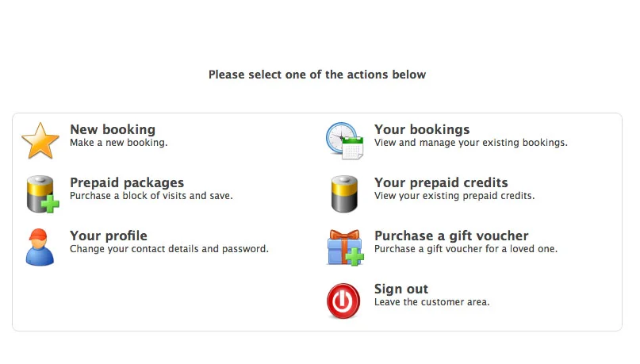This screenshot has width=640, height=364.
Task: Click the Sign out heading text
Action: pyautogui.click(x=401, y=289)
